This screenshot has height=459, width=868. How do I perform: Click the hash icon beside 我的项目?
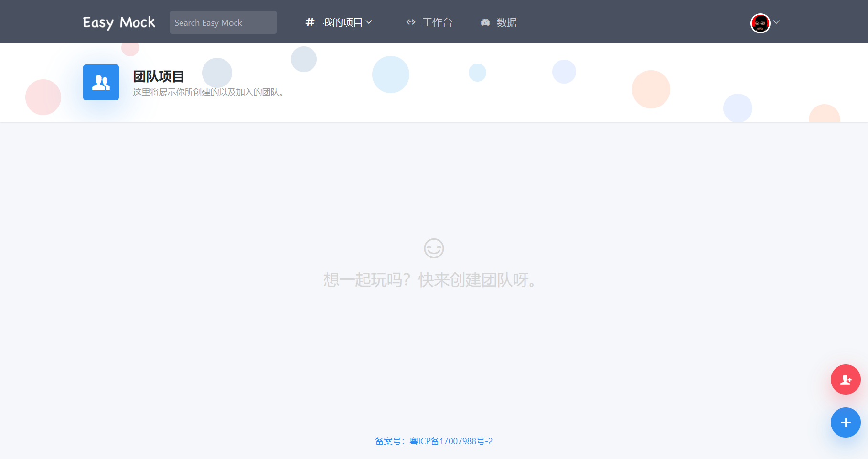coord(309,22)
